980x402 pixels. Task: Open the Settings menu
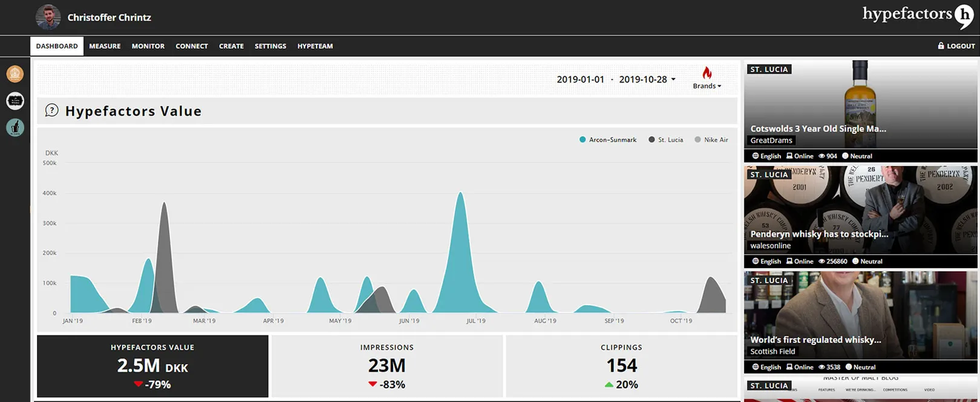point(270,46)
